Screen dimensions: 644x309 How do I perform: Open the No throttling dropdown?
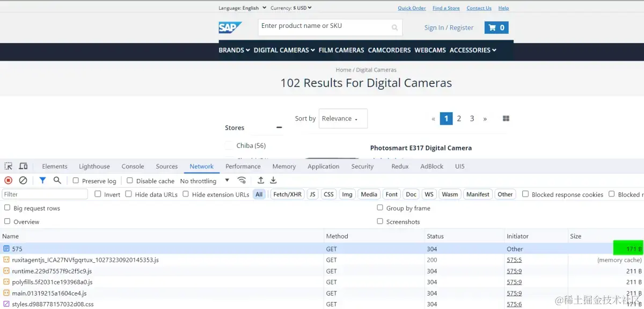coord(205,181)
